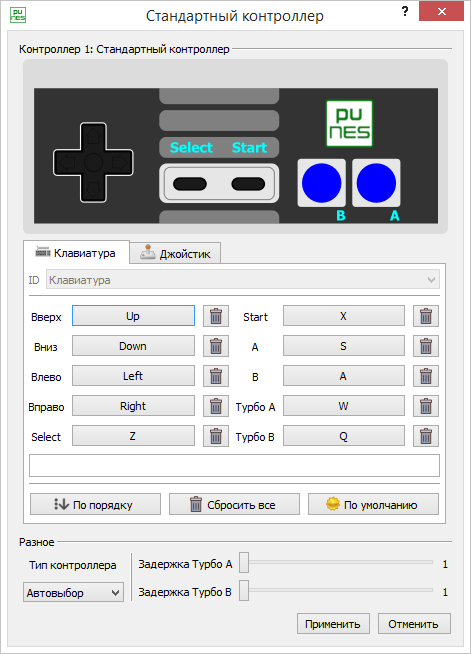Switch to the Джойстик tab
This screenshot has width=471, height=654.
(x=175, y=253)
